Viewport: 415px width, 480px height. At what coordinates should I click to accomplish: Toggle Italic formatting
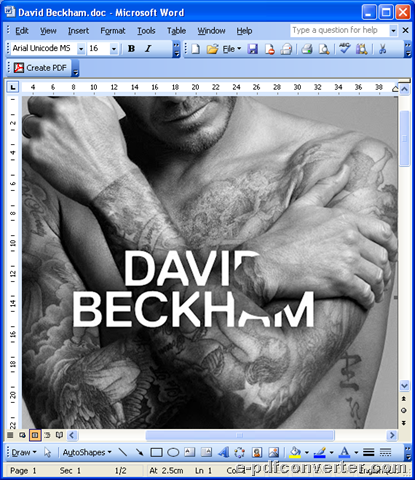(148, 49)
